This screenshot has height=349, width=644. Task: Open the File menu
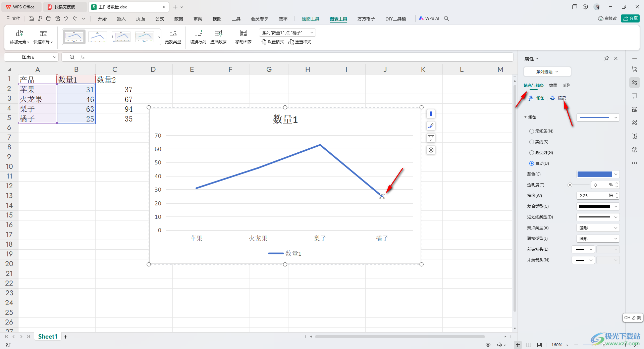(x=13, y=18)
